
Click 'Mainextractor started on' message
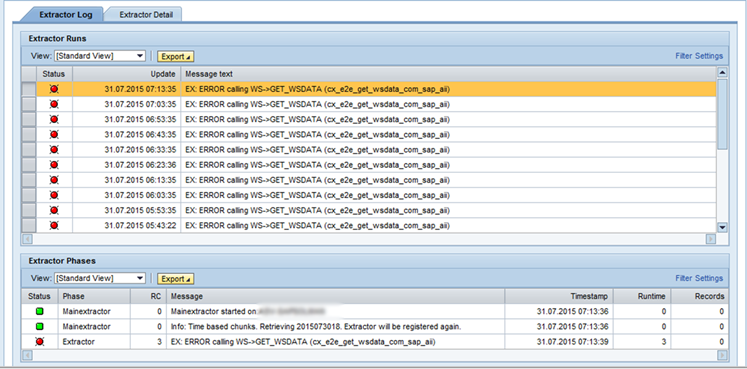214,311
